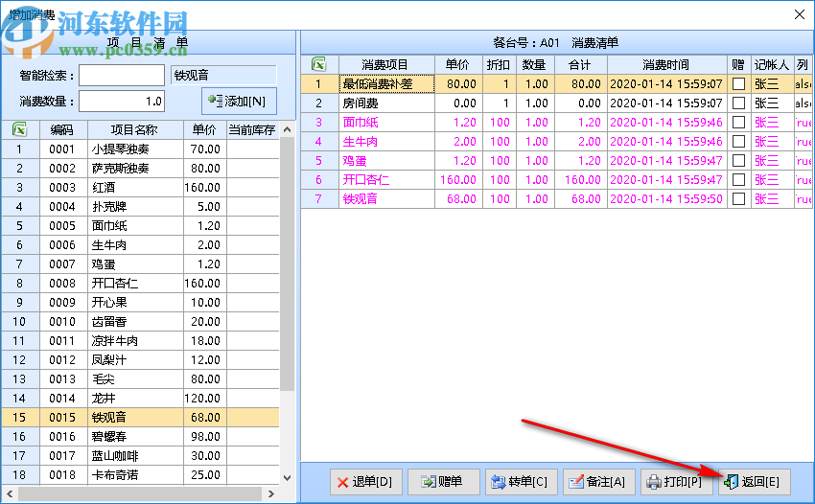The width and height of the screenshot is (815, 504).
Task: Click the 备注[A] remark button
Action: point(598,482)
